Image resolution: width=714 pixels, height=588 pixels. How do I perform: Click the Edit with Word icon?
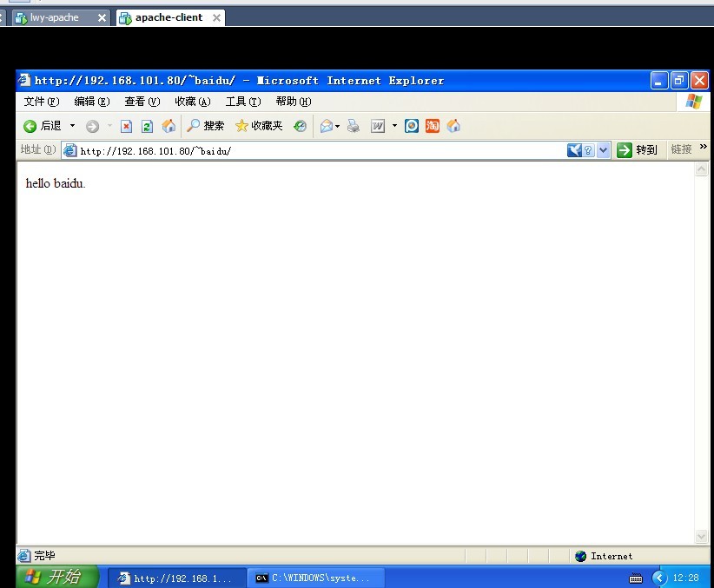pyautogui.click(x=378, y=126)
